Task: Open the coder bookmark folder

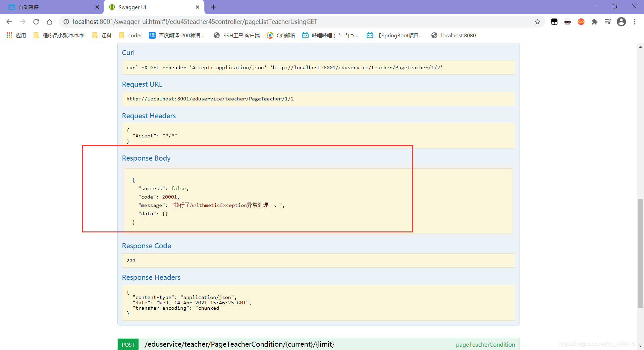Action: (130, 35)
